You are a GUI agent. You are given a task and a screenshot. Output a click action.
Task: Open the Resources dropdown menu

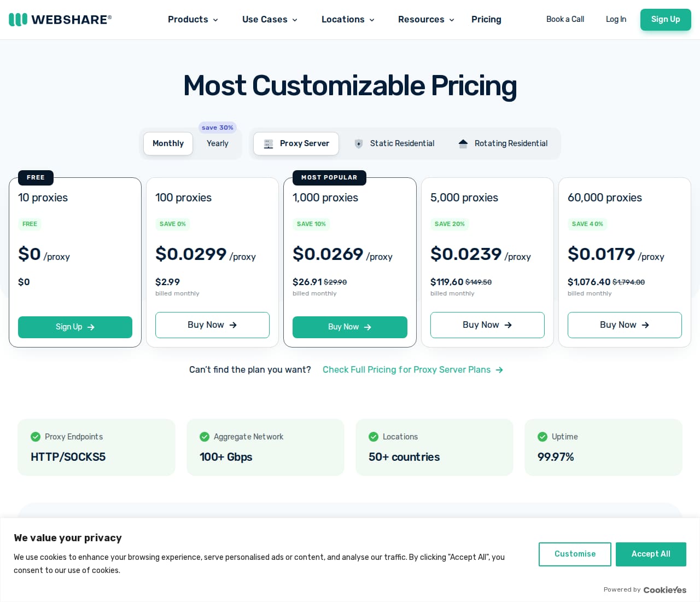(x=426, y=20)
